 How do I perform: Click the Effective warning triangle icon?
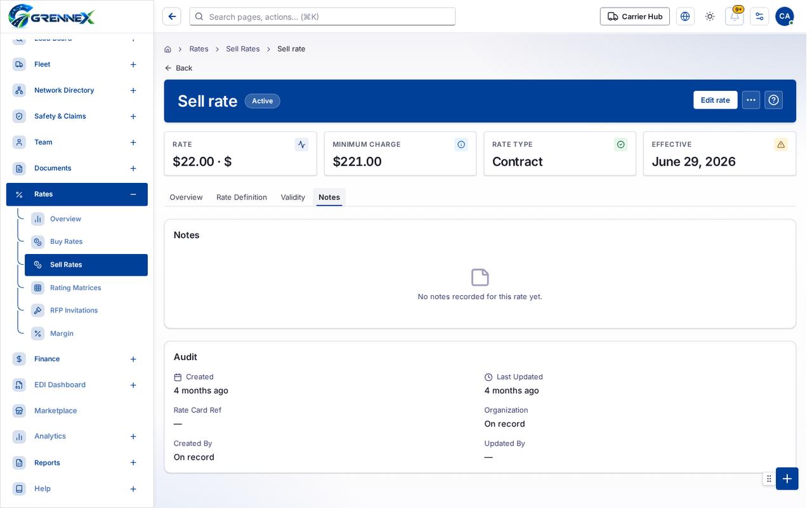click(x=781, y=145)
